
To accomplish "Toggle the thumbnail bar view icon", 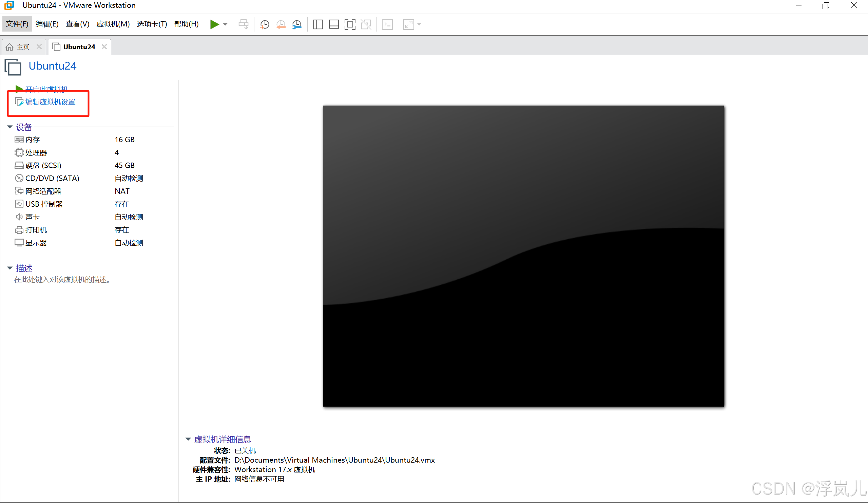I will pos(334,24).
